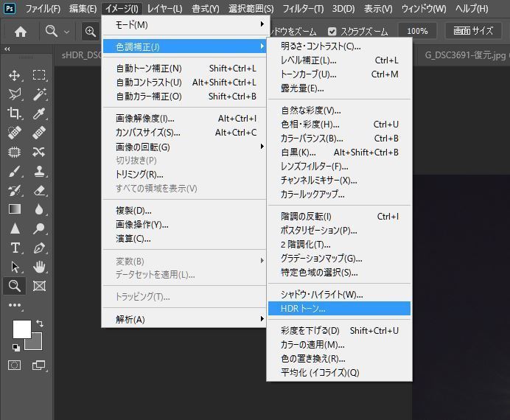Click the 画面サイズ button
Screen dimensions: 510x420
(472, 31)
